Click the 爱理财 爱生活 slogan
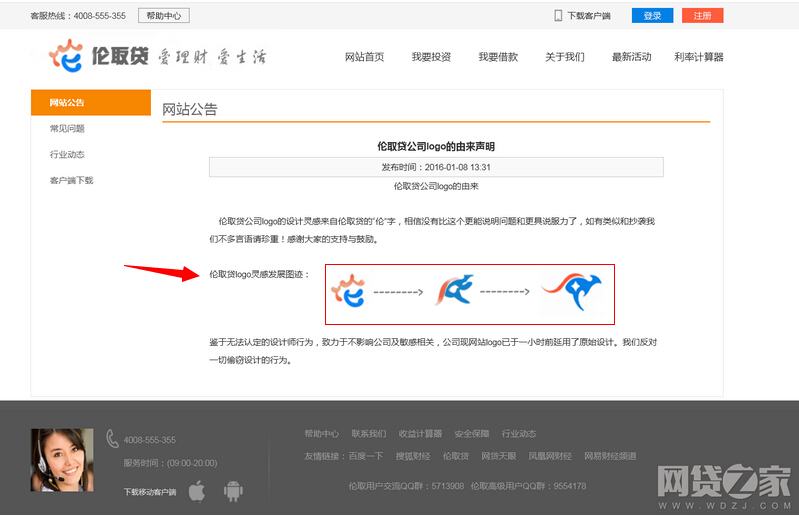The width and height of the screenshot is (799, 516). (x=212, y=57)
